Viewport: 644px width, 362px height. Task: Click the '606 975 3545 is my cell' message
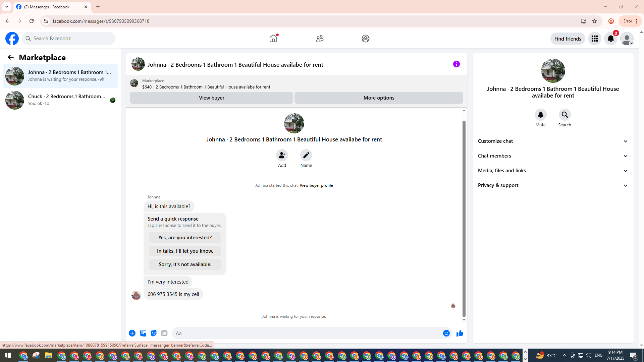(x=173, y=294)
